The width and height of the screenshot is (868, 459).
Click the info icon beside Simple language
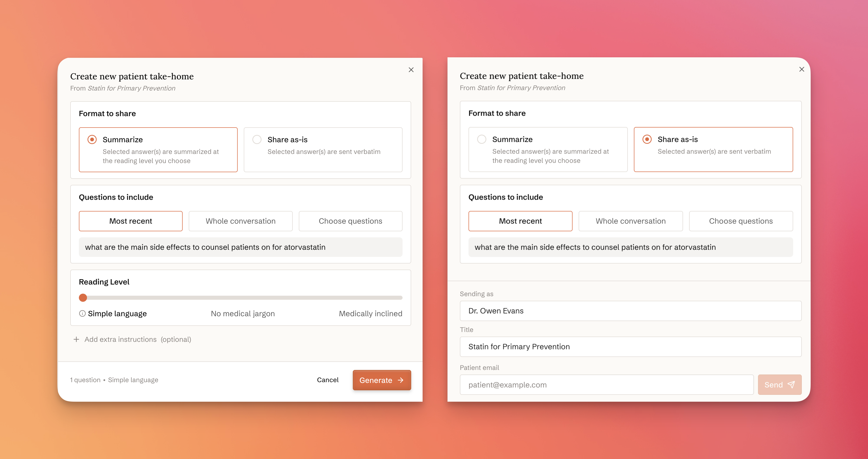point(82,313)
